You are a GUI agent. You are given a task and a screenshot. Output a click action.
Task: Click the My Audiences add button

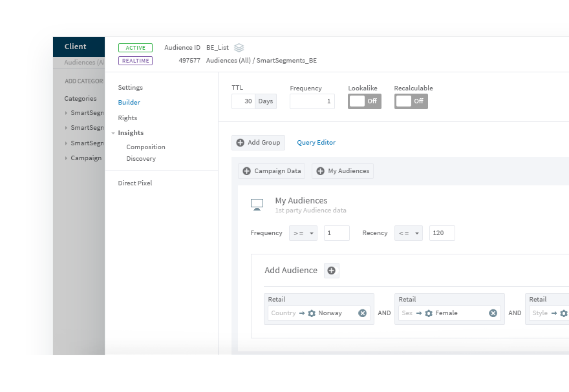pyautogui.click(x=343, y=171)
